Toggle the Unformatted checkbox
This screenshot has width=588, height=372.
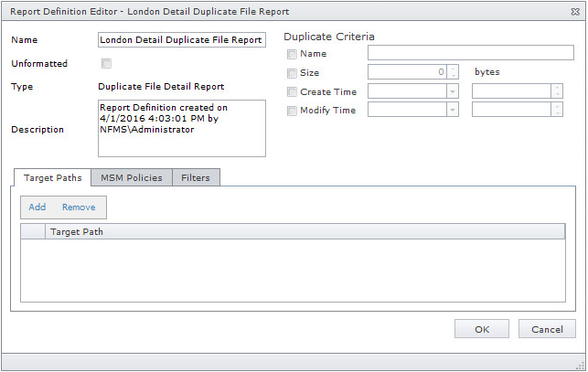(x=106, y=64)
